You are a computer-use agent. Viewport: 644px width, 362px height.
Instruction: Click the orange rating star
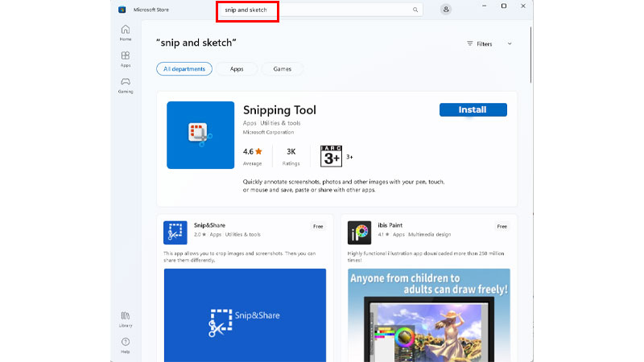(258, 151)
